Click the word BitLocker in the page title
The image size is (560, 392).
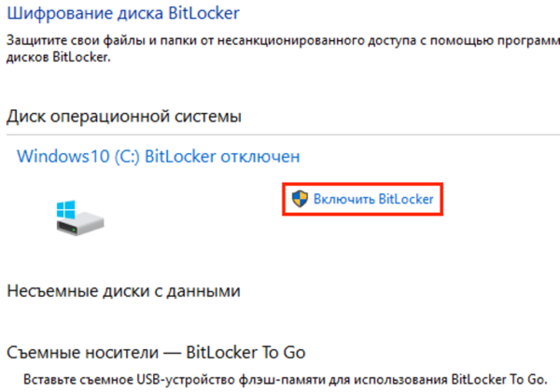click(203, 12)
